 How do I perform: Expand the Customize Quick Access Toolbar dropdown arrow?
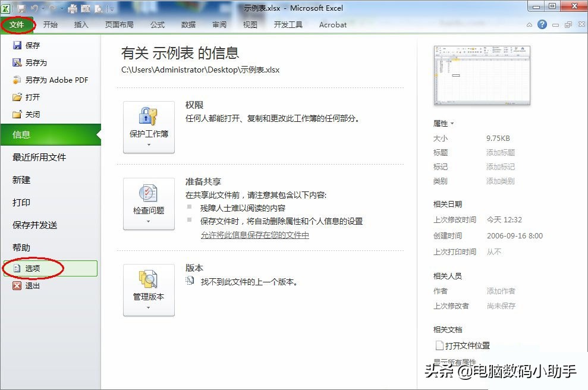(111, 8)
